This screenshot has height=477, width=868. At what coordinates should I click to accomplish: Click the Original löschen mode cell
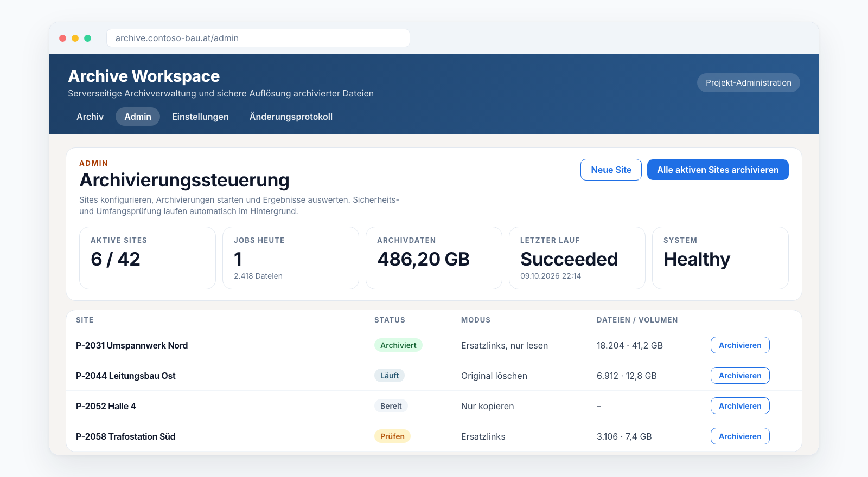pyautogui.click(x=494, y=376)
